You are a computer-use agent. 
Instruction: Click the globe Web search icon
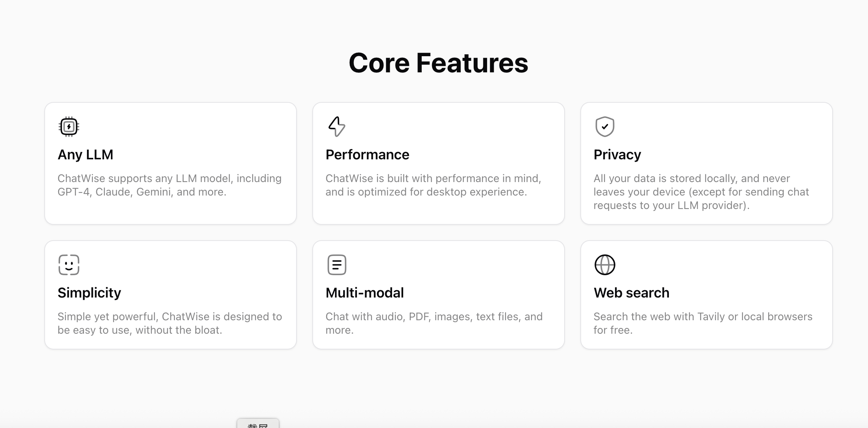605,265
